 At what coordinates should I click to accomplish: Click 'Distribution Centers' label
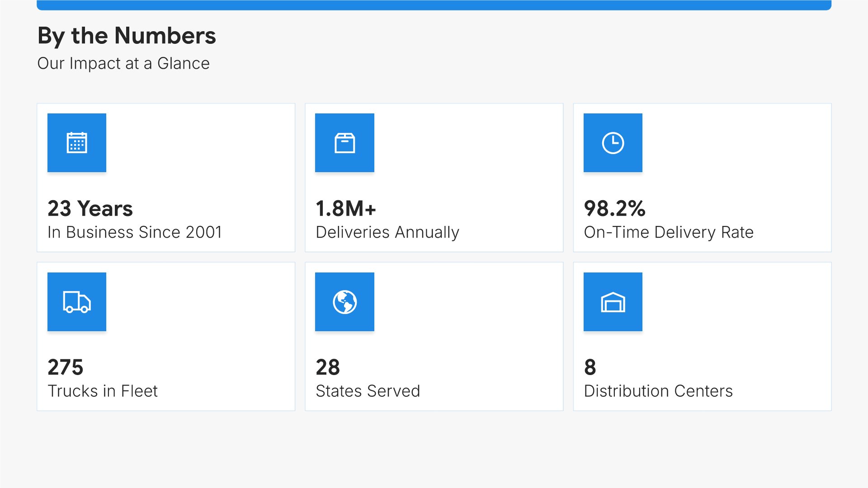(658, 391)
